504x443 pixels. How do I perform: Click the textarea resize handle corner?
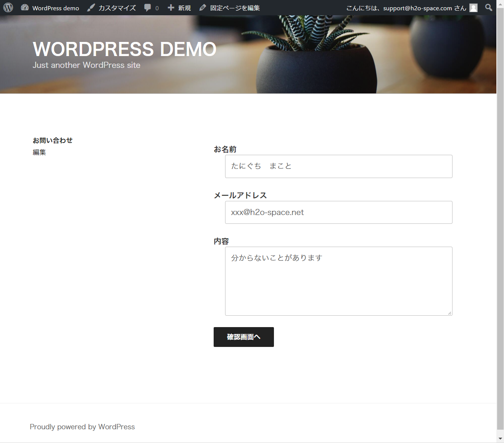(x=450, y=313)
